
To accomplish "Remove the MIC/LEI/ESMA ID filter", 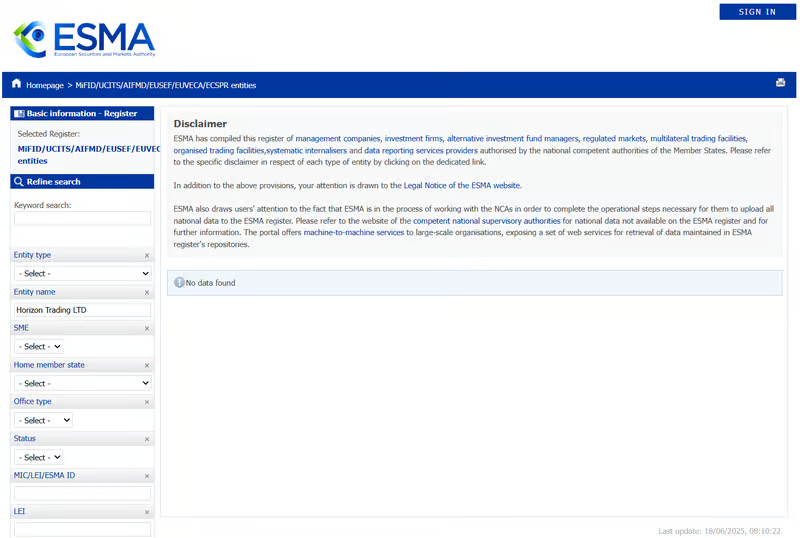I will point(147,476).
